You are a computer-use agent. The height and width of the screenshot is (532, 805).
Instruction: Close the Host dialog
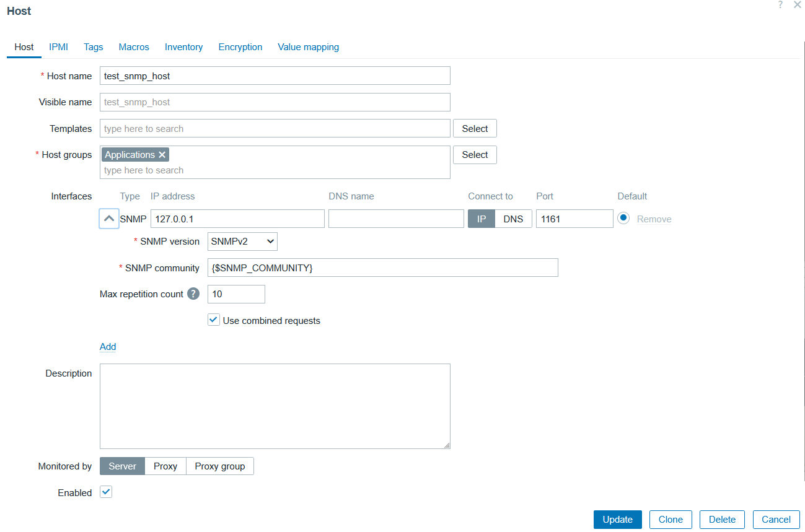(797, 5)
